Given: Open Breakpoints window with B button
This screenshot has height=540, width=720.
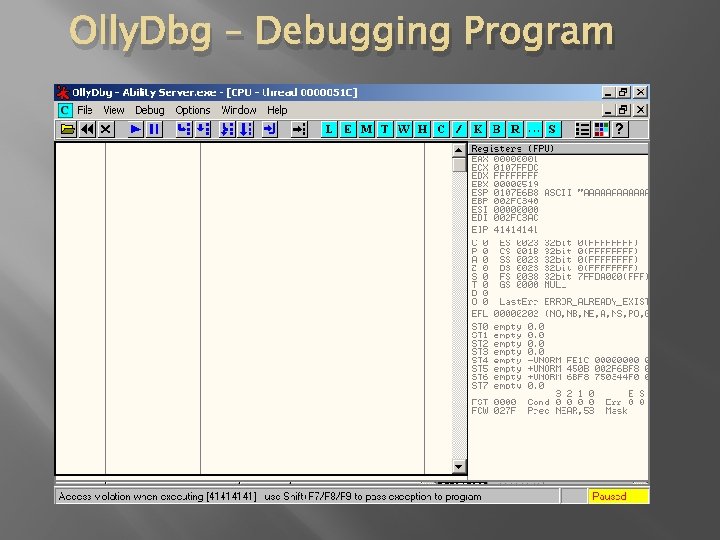Looking at the screenshot, I should point(496,129).
